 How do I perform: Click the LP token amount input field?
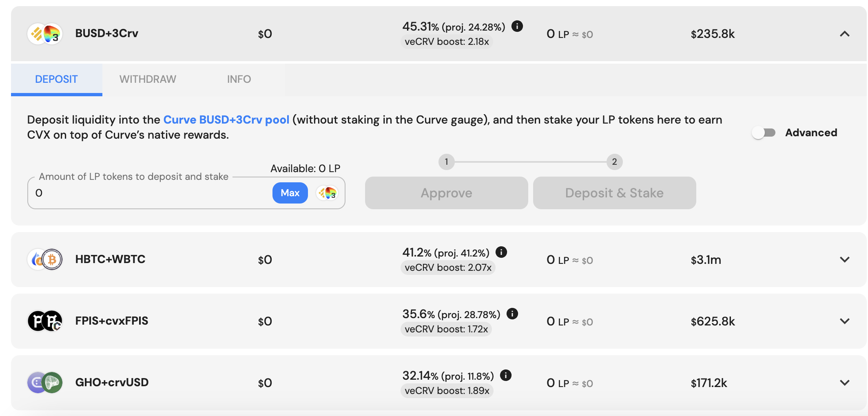coord(151,193)
